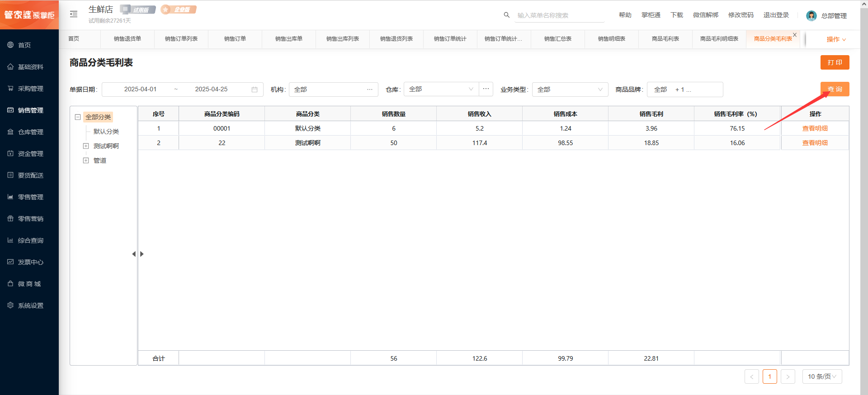The image size is (868, 395).
Task: Click the 基础资料 home icon
Action: tap(10, 66)
